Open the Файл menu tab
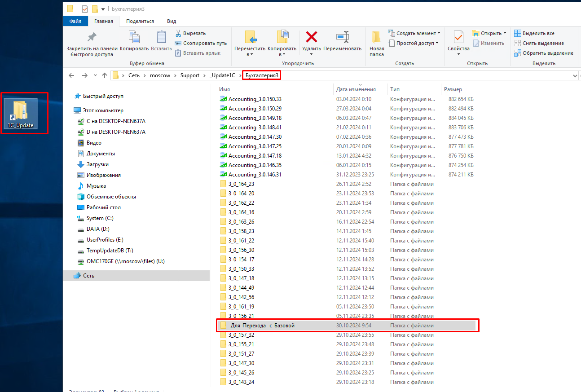Screen dimensions: 581x392 [x=75, y=21]
